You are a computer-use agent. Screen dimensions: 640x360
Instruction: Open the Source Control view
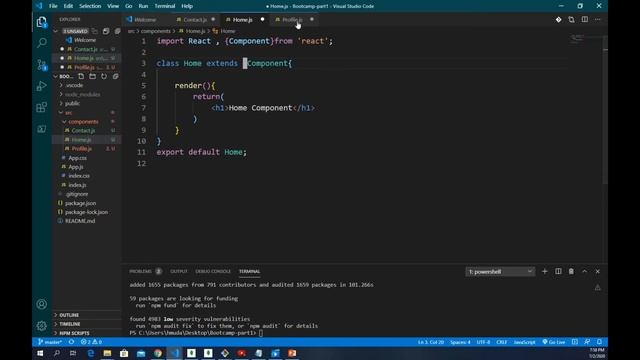coord(42,64)
